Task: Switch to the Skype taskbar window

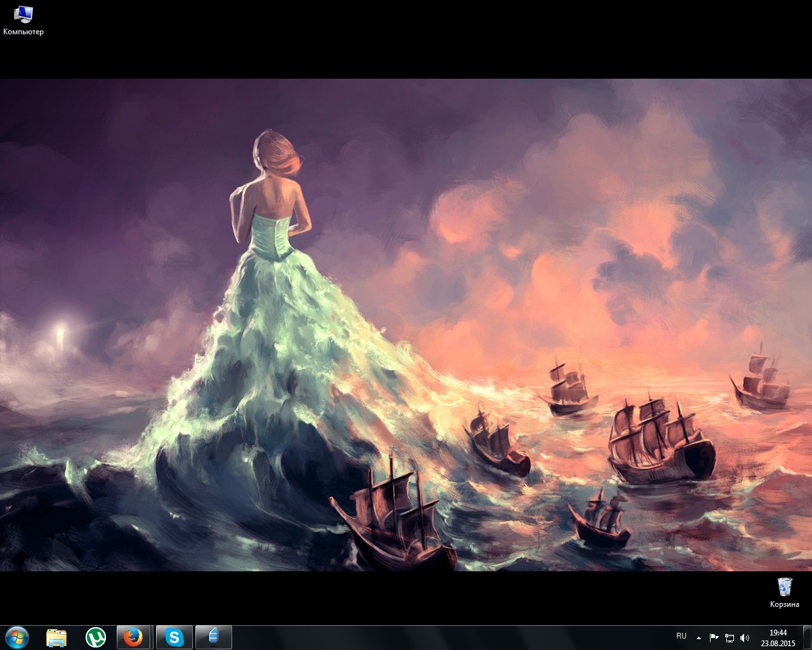Action: (x=174, y=637)
